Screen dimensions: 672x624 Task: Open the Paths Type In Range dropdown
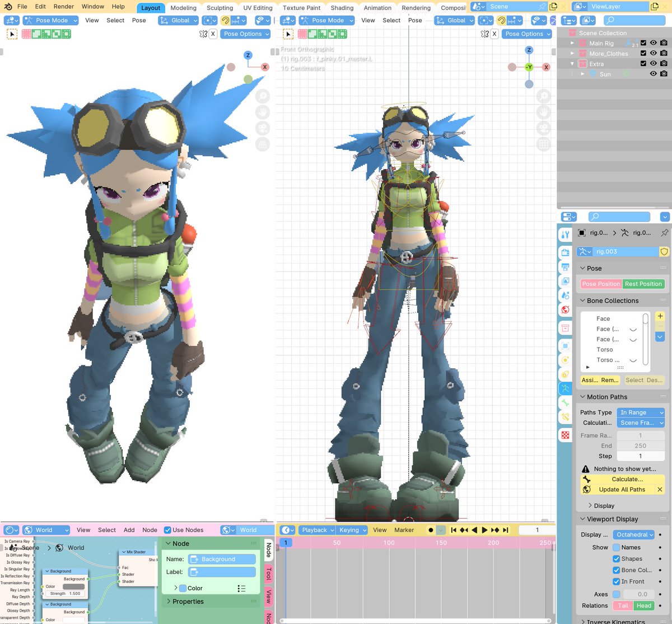coord(641,412)
